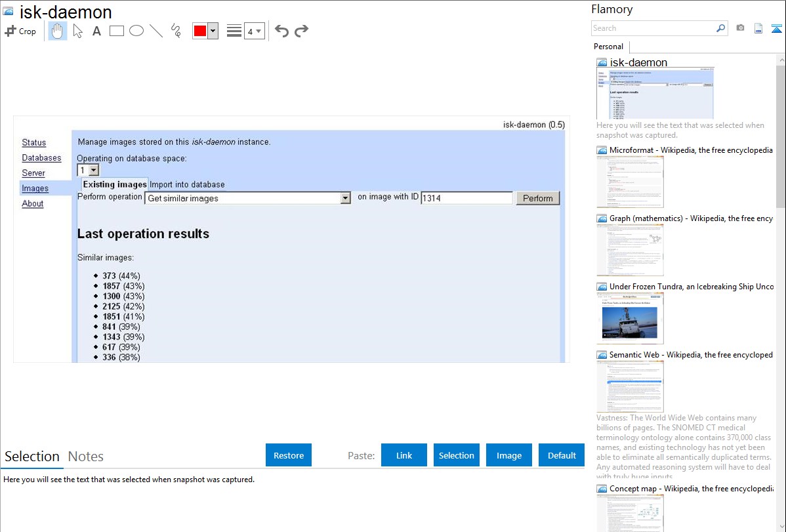Select the Existing images tab

click(115, 184)
